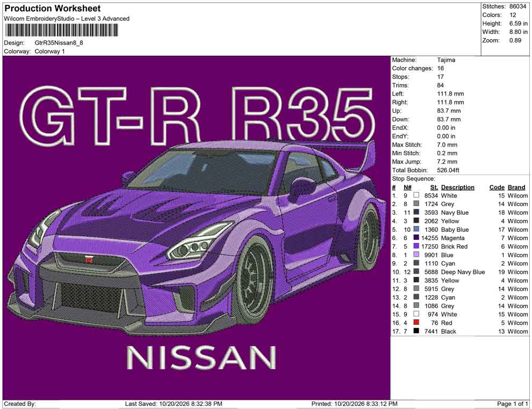Viewport: 532px width, 409px height.
Task: Click the # column header
Action: (x=393, y=187)
